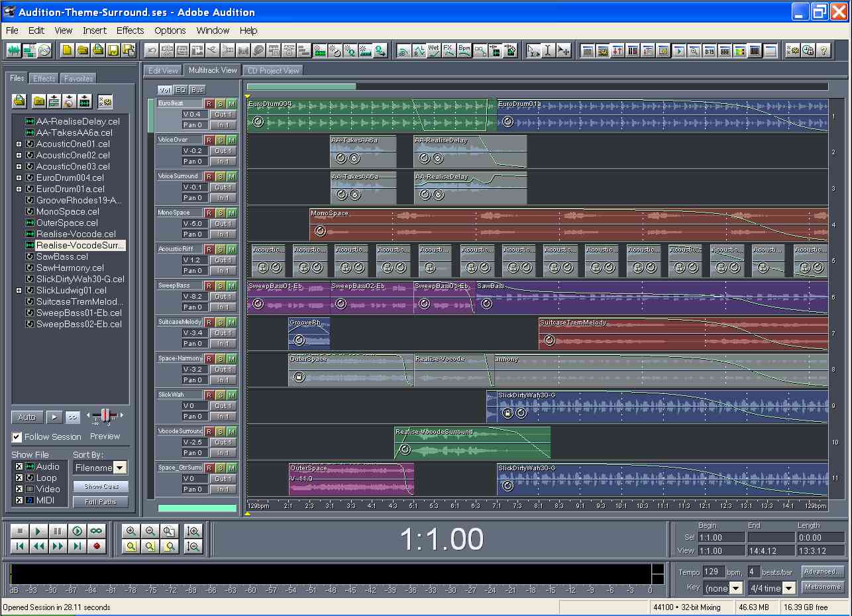Switch to CD project view toolbar icon
This screenshot has width=852, height=616.
(44, 50)
